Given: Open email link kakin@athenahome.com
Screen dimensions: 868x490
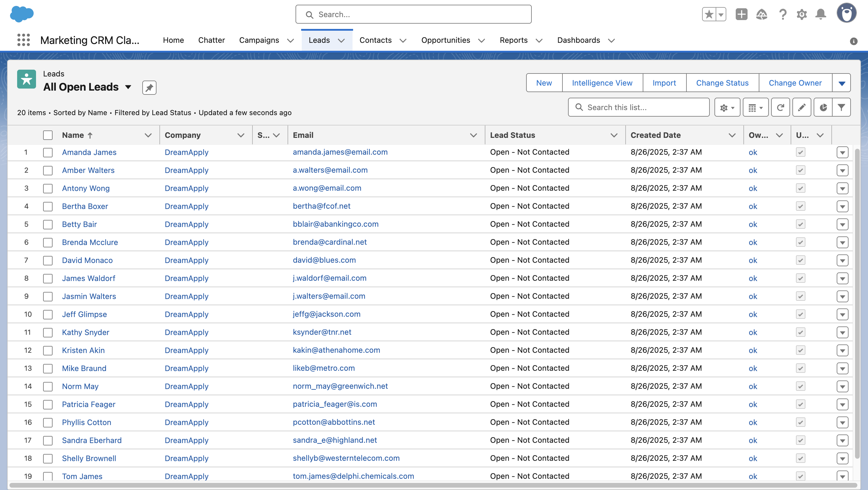Looking at the screenshot, I should pos(336,350).
